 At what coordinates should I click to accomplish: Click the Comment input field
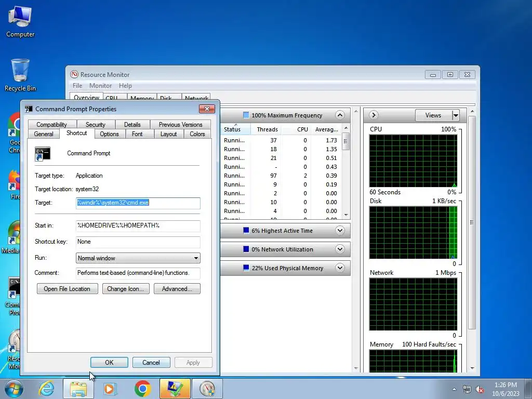pyautogui.click(x=138, y=273)
